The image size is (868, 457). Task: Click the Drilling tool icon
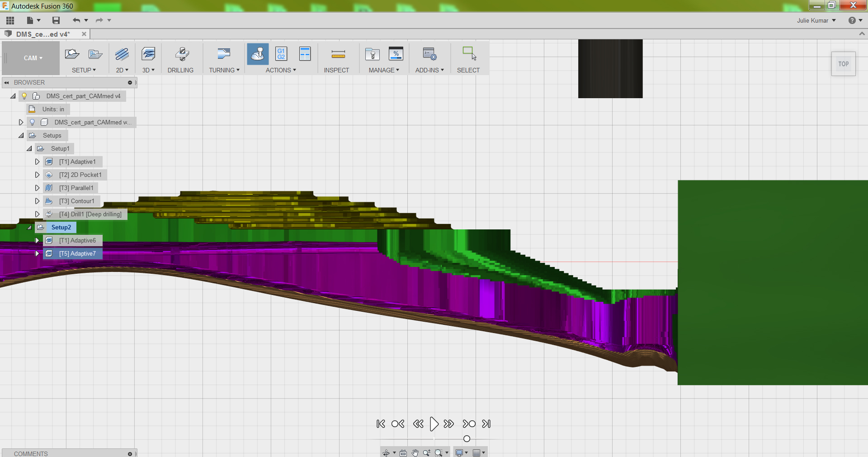point(182,54)
